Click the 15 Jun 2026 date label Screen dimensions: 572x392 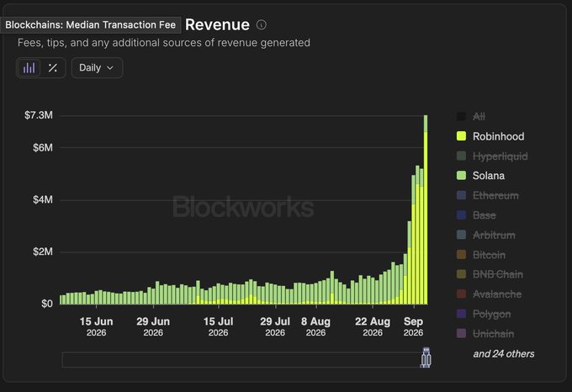click(96, 326)
